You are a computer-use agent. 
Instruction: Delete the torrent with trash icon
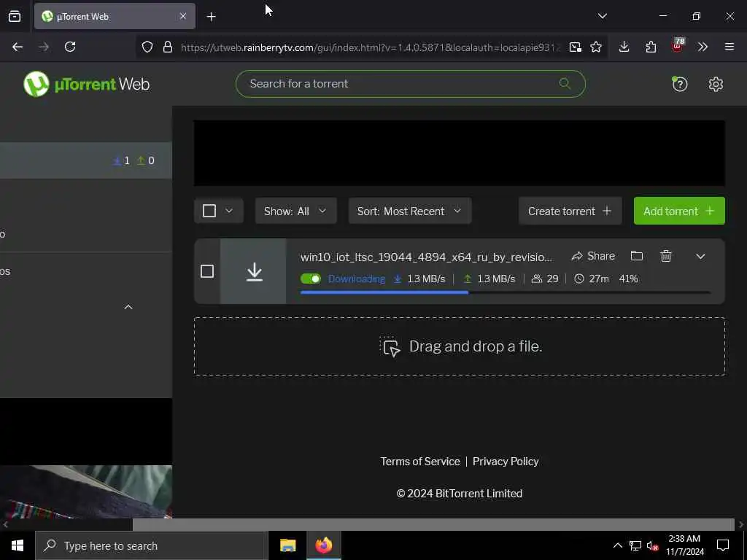666,256
